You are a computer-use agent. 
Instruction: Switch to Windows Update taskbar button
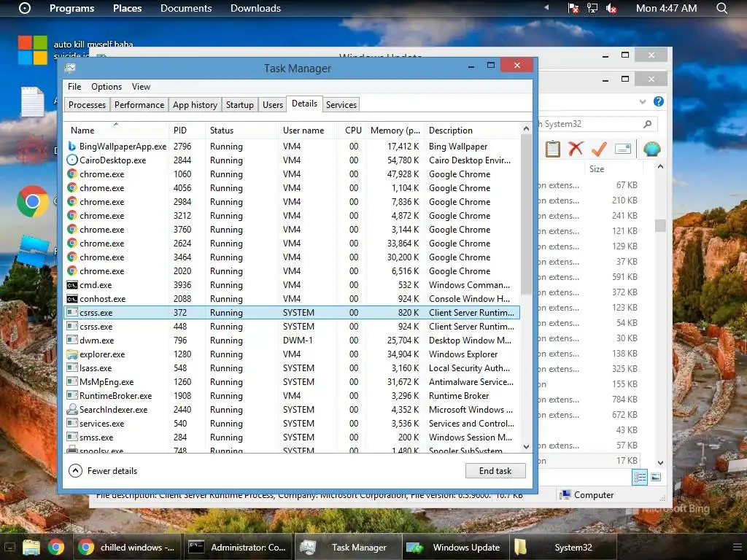click(x=455, y=547)
